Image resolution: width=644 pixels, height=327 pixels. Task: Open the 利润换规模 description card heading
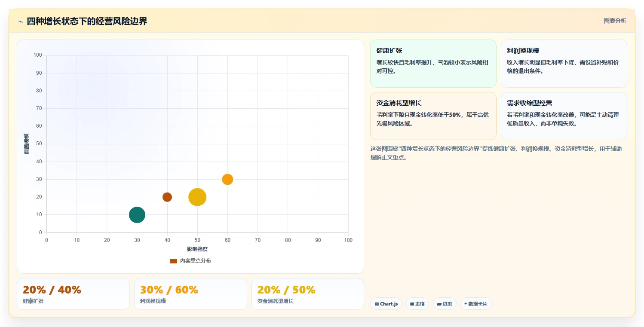point(523,51)
